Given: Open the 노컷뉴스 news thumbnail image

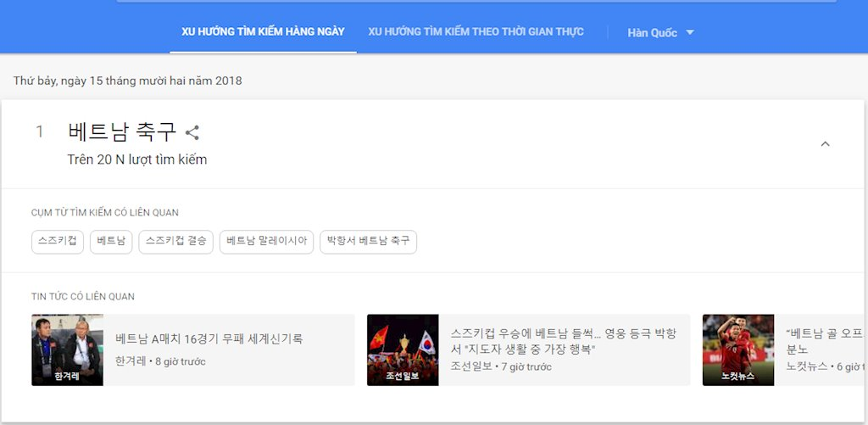Looking at the screenshot, I should 737,350.
